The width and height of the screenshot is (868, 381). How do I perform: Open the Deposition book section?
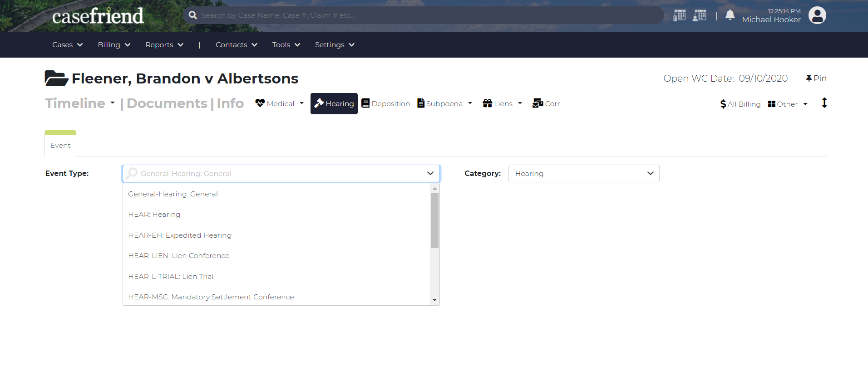click(x=385, y=103)
